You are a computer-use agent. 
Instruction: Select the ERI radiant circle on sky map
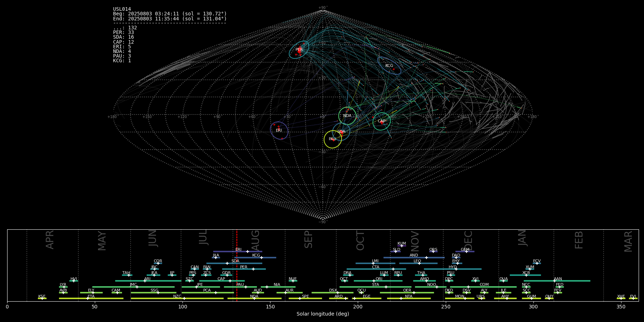pyautogui.click(x=279, y=130)
